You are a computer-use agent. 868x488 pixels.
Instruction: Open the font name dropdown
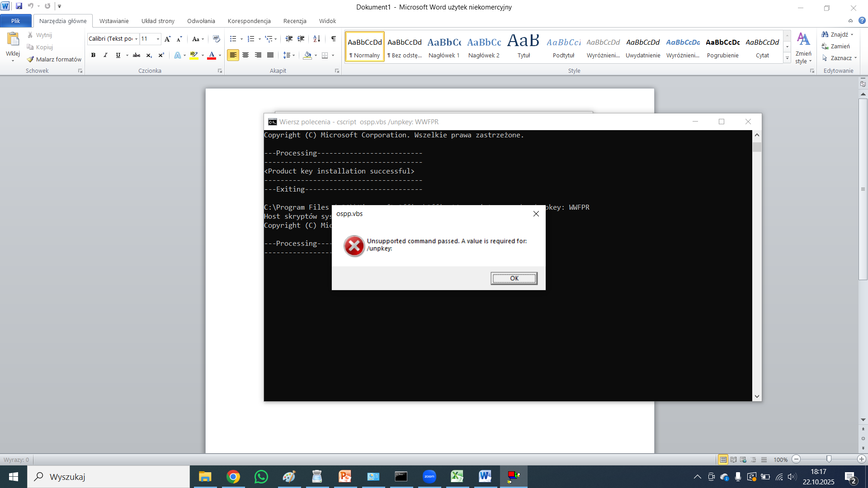[x=136, y=39]
